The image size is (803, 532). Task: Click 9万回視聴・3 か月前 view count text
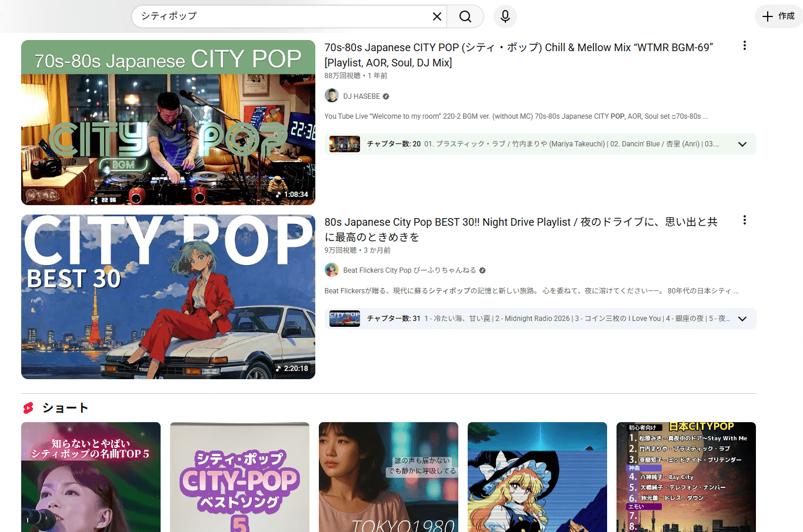[x=358, y=250]
